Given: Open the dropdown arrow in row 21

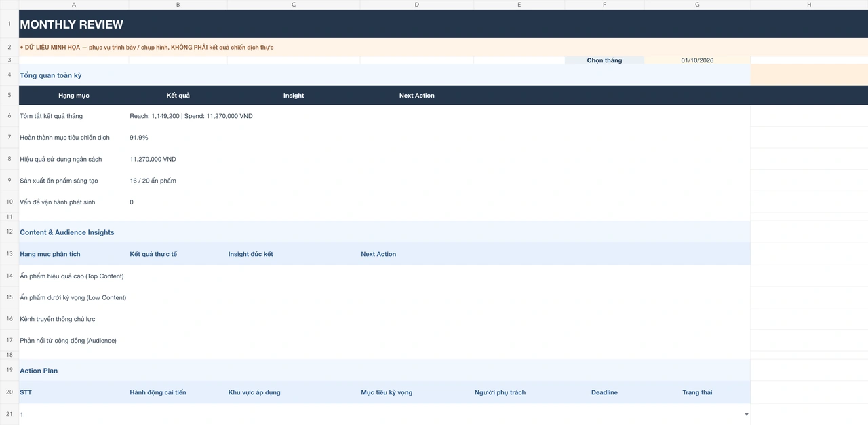Looking at the screenshot, I should (747, 414).
